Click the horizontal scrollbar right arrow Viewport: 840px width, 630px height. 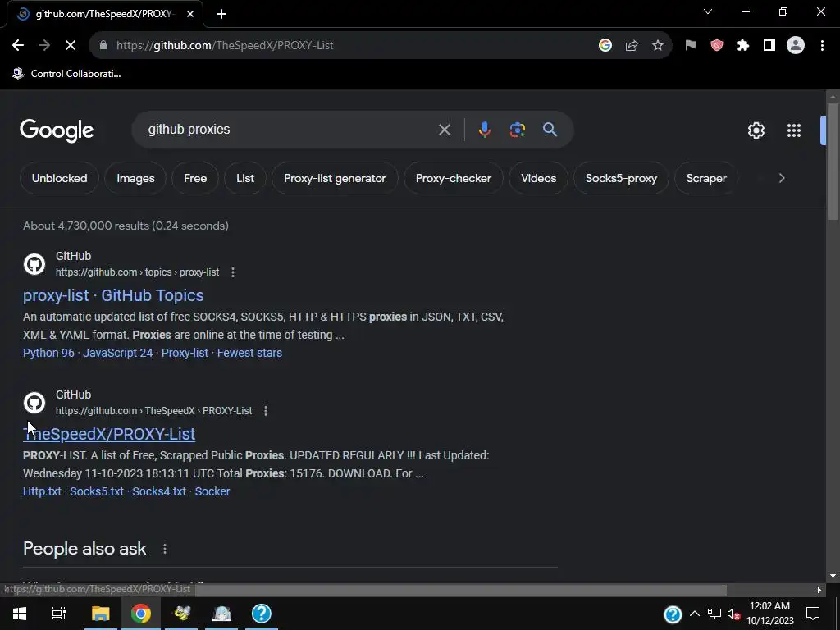(819, 591)
